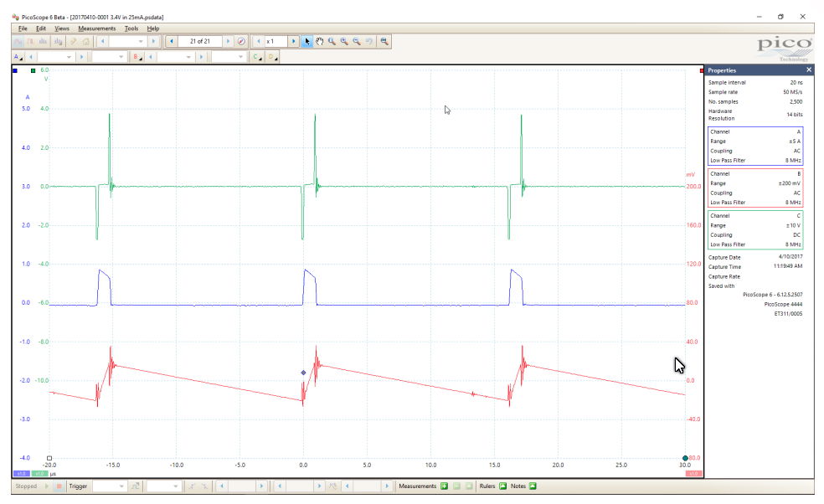Zoom to full view
Screen dimensions: 824x504
click(x=384, y=42)
